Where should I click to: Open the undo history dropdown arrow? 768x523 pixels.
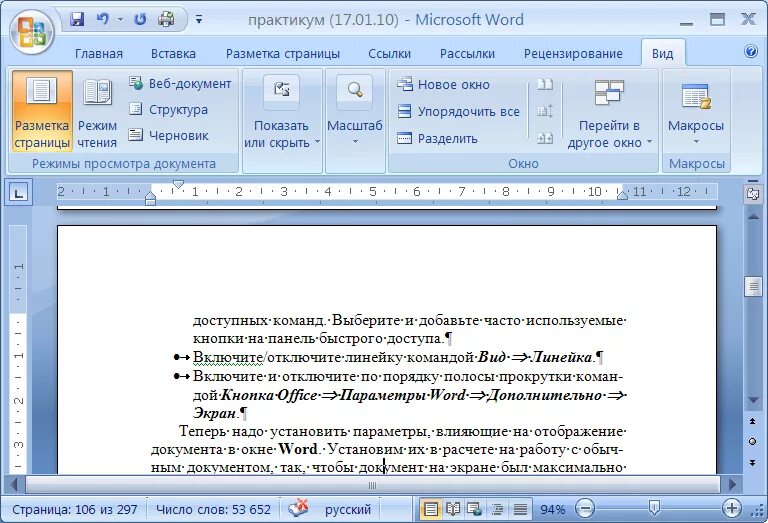point(120,20)
